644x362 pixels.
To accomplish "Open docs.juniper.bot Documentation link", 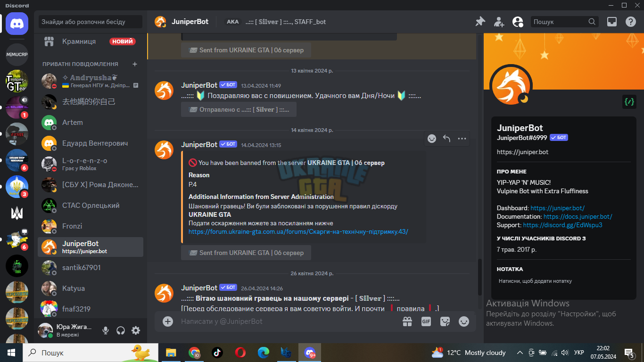I will click(578, 216).
